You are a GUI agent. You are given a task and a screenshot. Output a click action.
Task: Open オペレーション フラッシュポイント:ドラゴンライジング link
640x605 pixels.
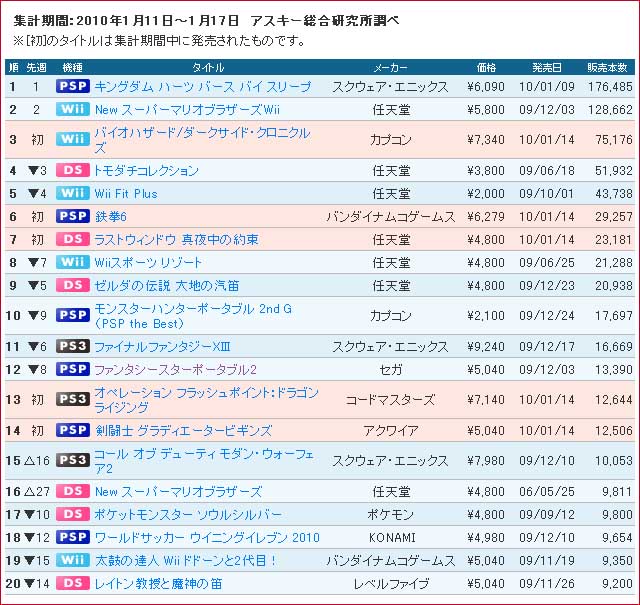tap(206, 400)
